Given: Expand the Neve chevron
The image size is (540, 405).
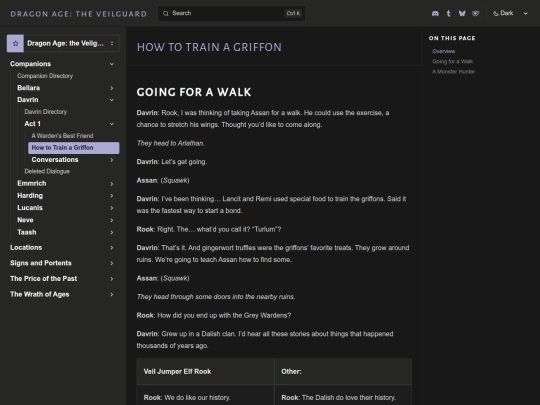Looking at the screenshot, I should 112,220.
